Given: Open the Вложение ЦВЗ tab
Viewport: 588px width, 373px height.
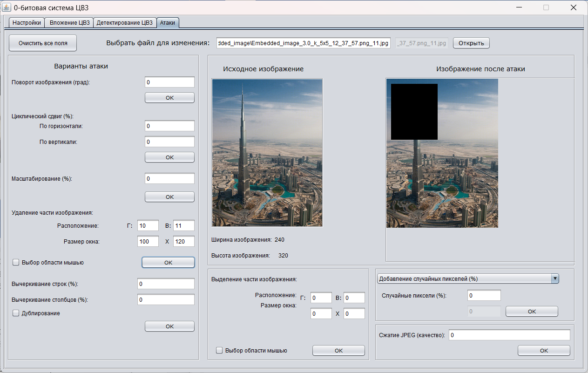Looking at the screenshot, I should click(x=69, y=22).
